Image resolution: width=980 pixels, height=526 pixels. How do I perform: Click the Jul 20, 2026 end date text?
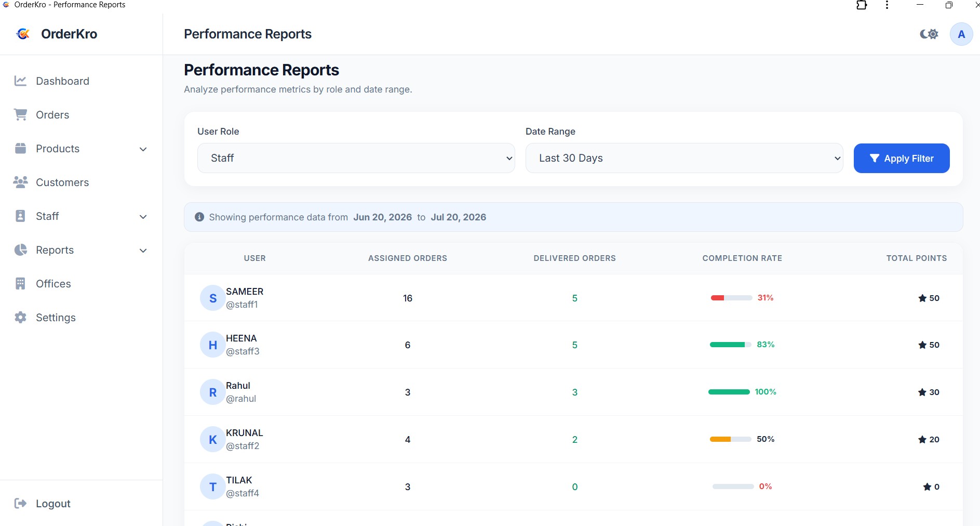point(459,217)
